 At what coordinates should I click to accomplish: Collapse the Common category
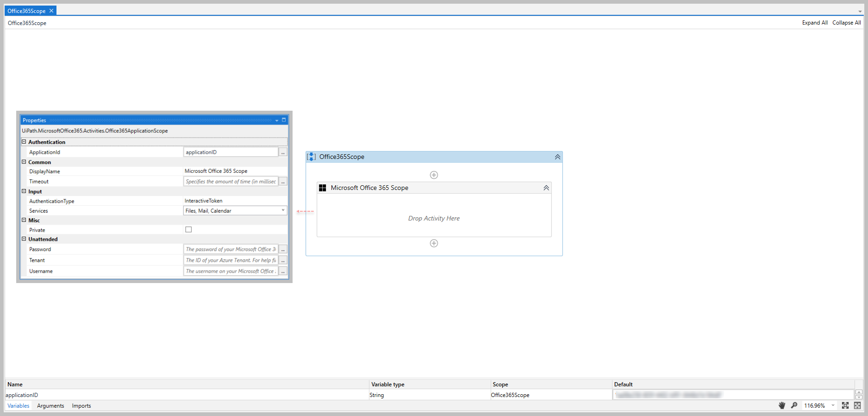pos(24,162)
